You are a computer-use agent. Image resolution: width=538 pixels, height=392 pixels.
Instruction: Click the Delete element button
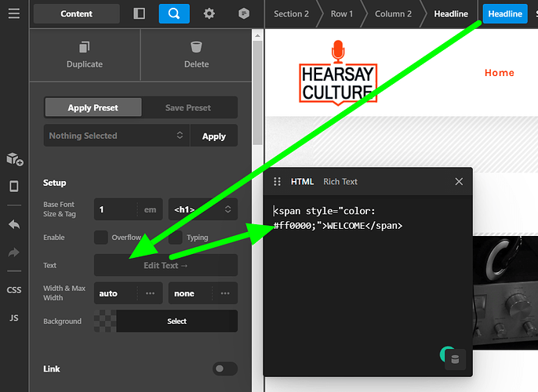click(x=196, y=55)
